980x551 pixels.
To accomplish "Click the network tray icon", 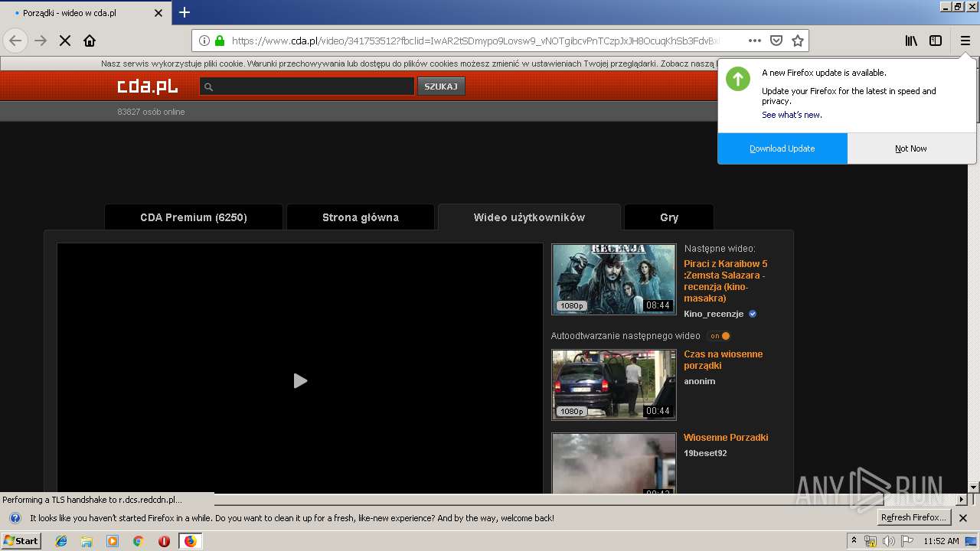I will click(x=871, y=541).
